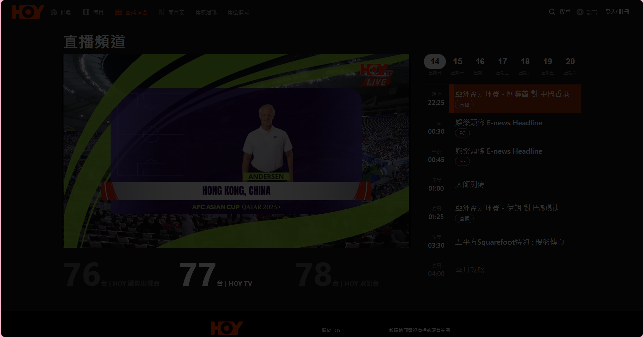Image resolution: width=644 pixels, height=337 pixels.
Task: Open 直播頻道 via its TV icon
Action: 118,12
